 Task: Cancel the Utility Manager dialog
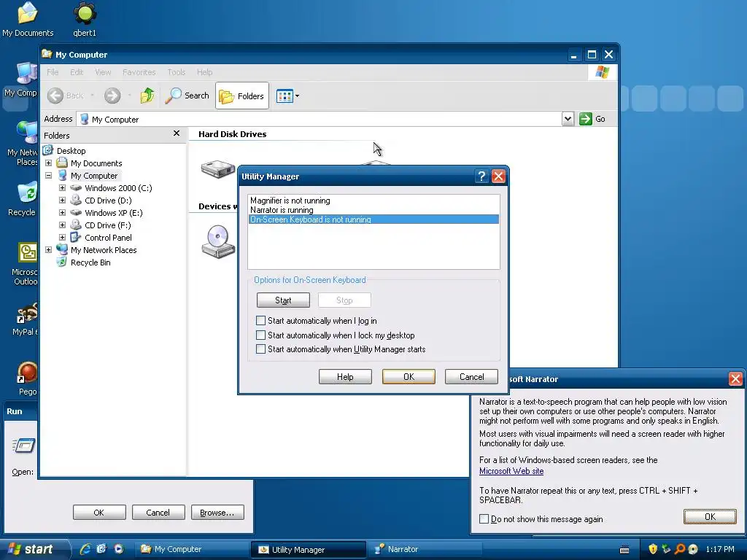click(x=472, y=377)
